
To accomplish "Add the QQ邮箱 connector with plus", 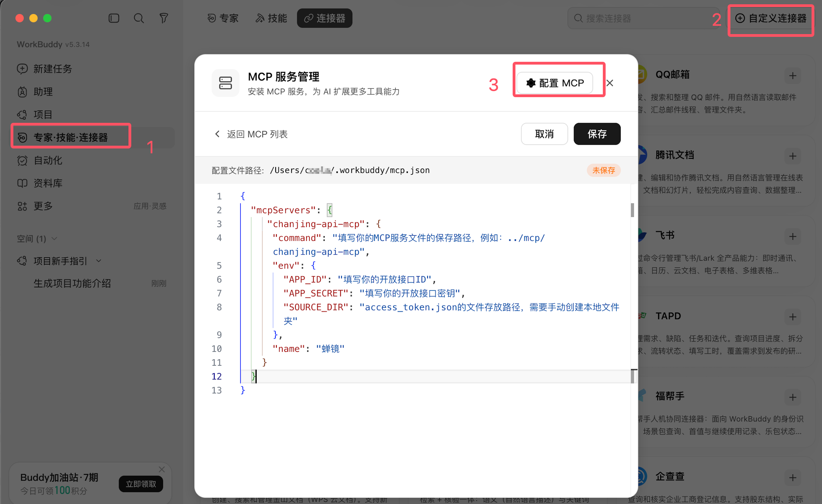I will point(793,76).
